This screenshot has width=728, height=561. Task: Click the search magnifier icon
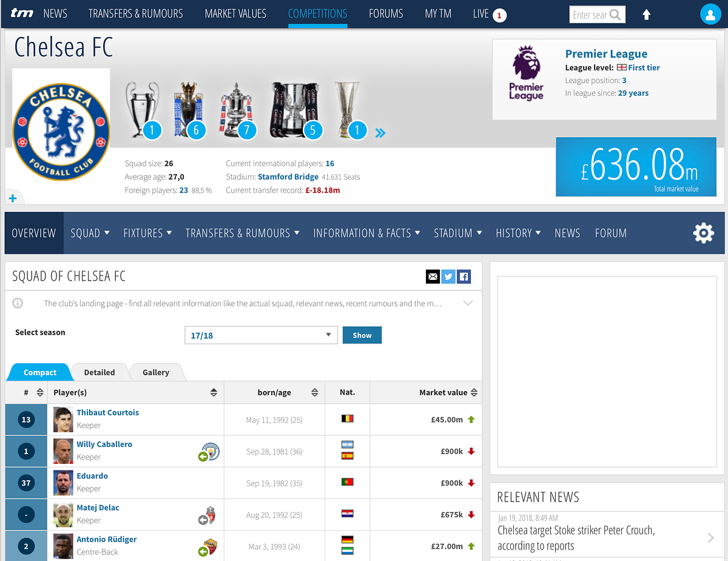point(616,15)
